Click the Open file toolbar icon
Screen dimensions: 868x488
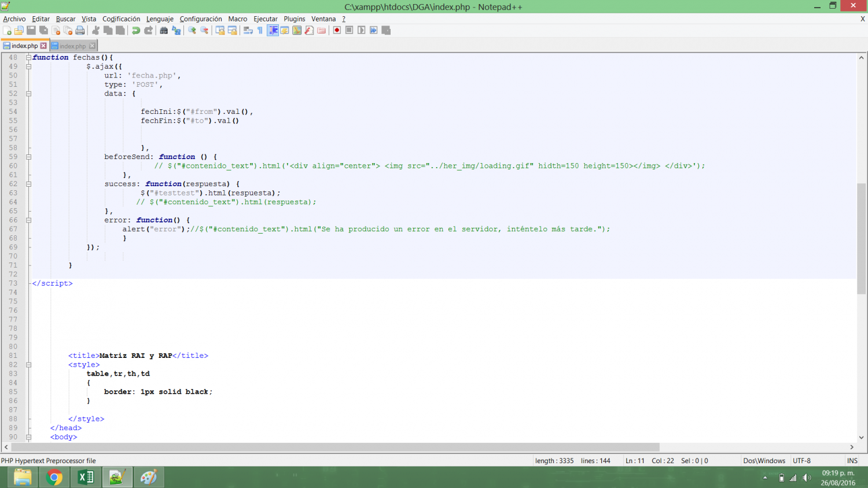coord(19,30)
